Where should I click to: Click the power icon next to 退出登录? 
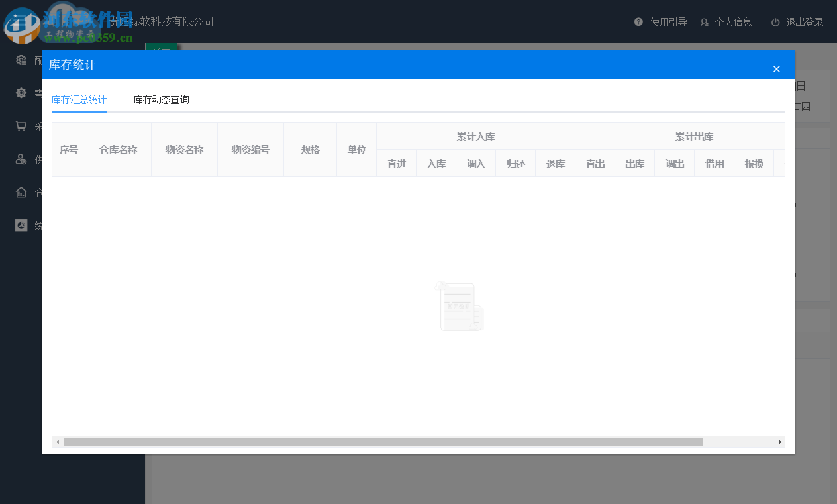(x=775, y=21)
